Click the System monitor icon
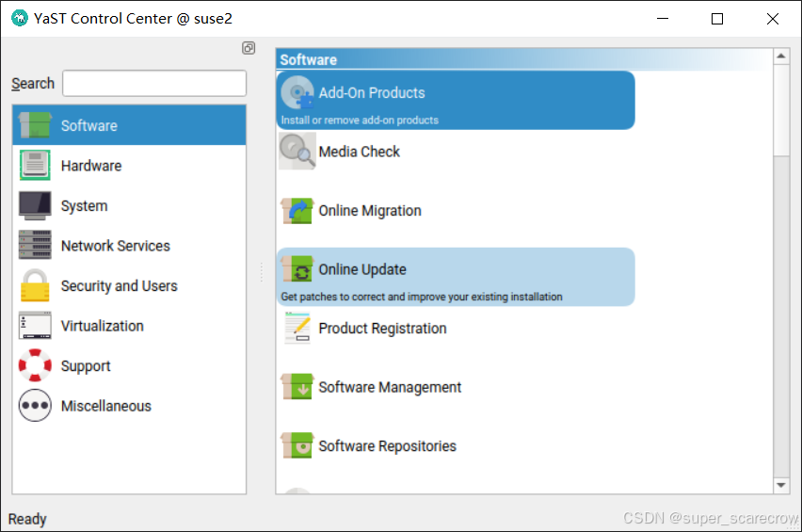The height and width of the screenshot is (532, 802). pos(35,205)
